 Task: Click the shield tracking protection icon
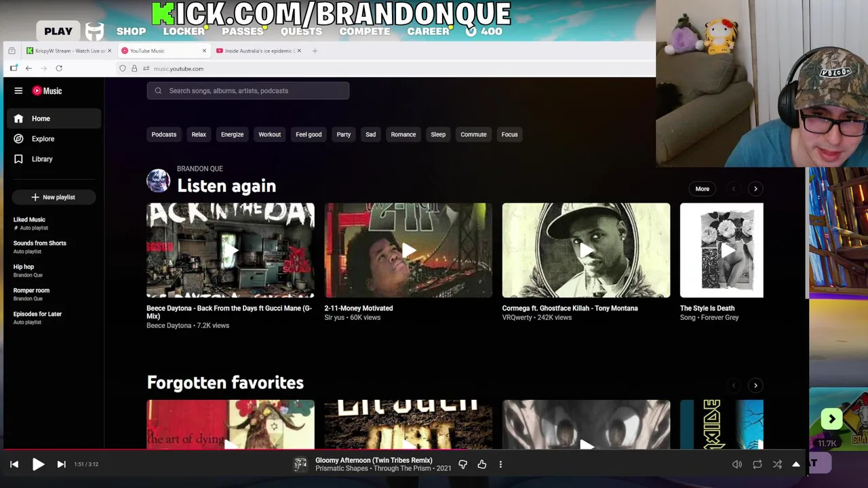[123, 68]
